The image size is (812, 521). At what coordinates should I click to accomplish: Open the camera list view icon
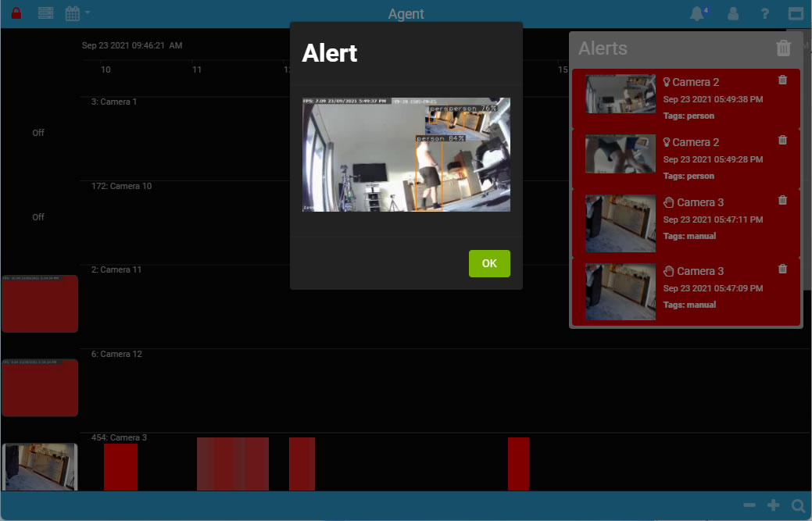coord(45,12)
